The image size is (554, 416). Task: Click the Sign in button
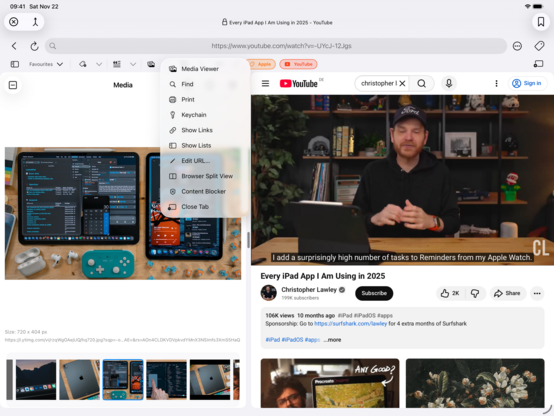527,83
